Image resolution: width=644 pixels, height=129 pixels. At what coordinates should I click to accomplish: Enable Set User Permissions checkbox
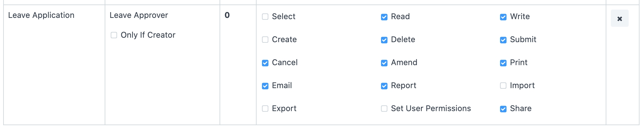(x=384, y=109)
